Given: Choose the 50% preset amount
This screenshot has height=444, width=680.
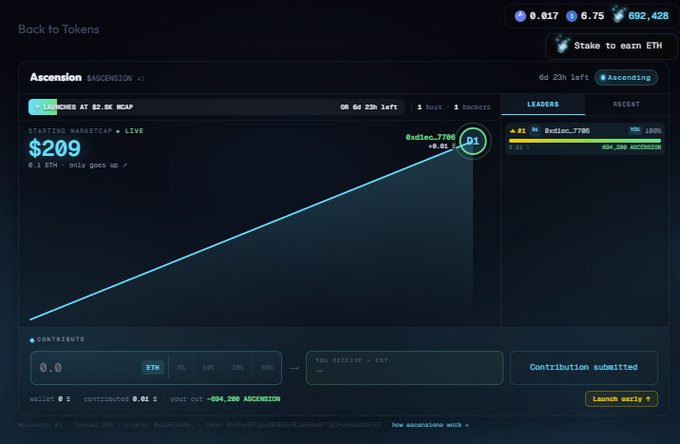Looking at the screenshot, I should coord(267,368).
